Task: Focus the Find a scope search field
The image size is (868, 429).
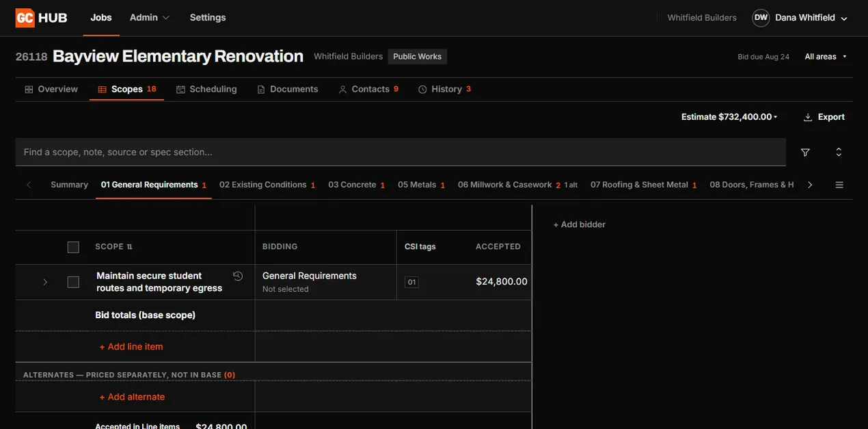Action: [401, 152]
